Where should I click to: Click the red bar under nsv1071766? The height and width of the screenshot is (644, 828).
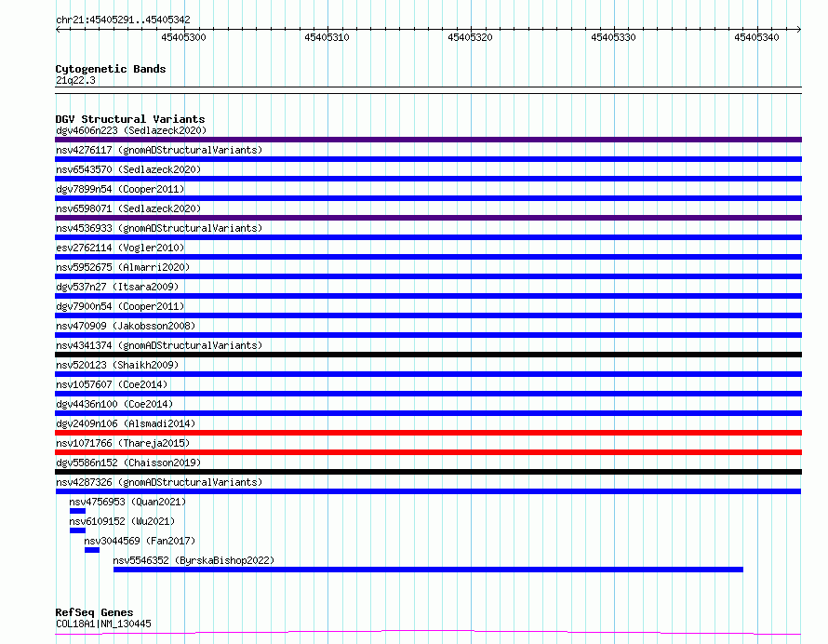point(428,452)
